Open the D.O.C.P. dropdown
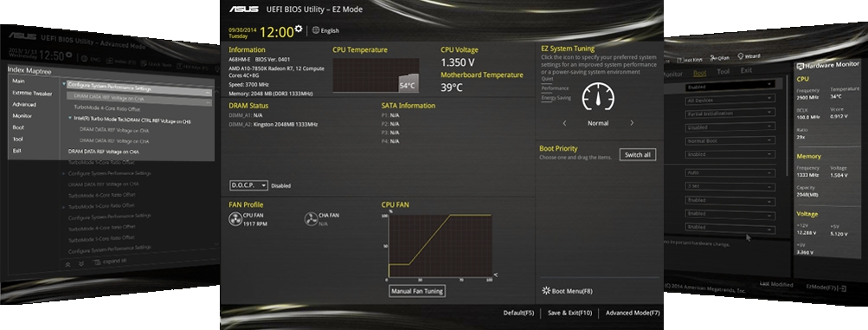868x330 pixels. (248, 185)
